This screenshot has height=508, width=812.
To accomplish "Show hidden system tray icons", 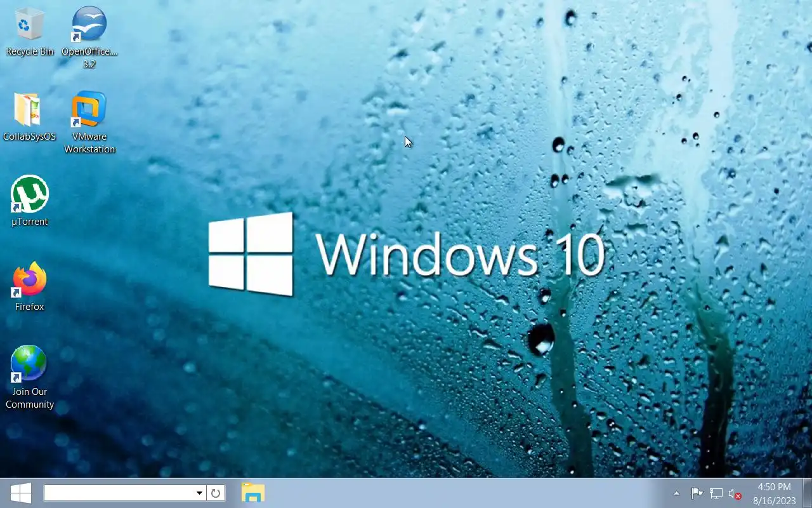I will (x=676, y=493).
